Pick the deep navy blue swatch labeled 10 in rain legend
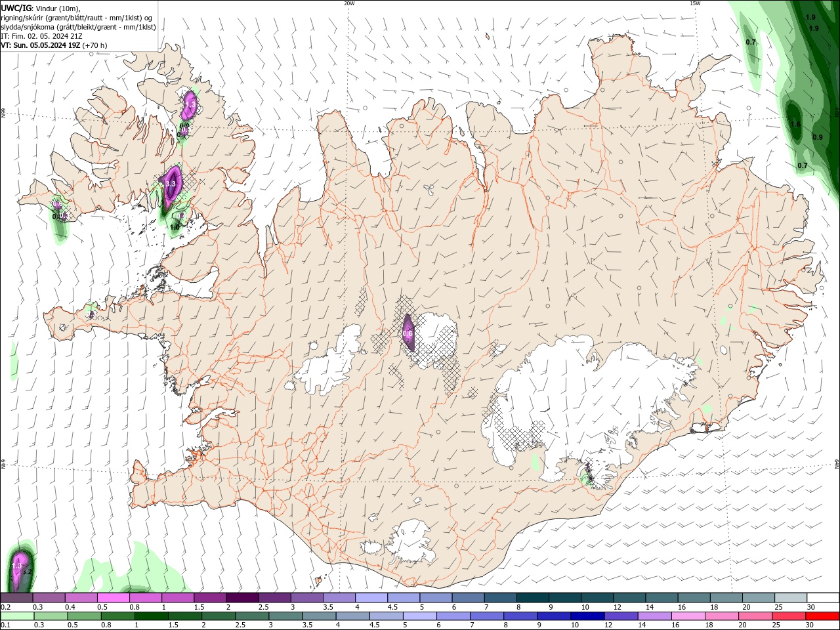The height and width of the screenshot is (630, 840). (587, 616)
